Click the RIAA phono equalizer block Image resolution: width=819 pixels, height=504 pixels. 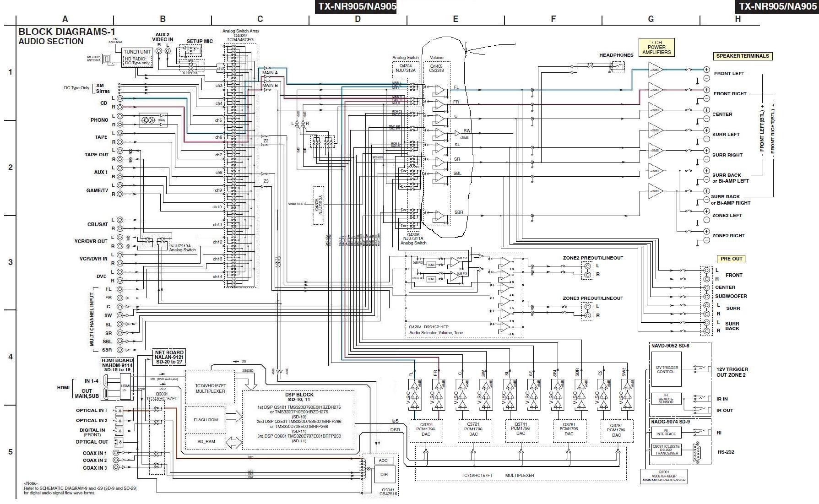tap(153, 120)
